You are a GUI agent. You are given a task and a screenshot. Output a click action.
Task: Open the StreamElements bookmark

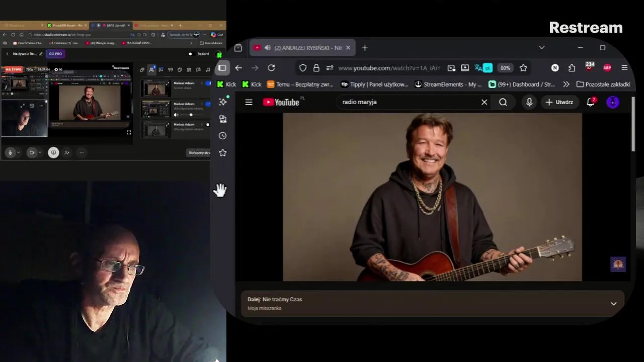(x=448, y=84)
